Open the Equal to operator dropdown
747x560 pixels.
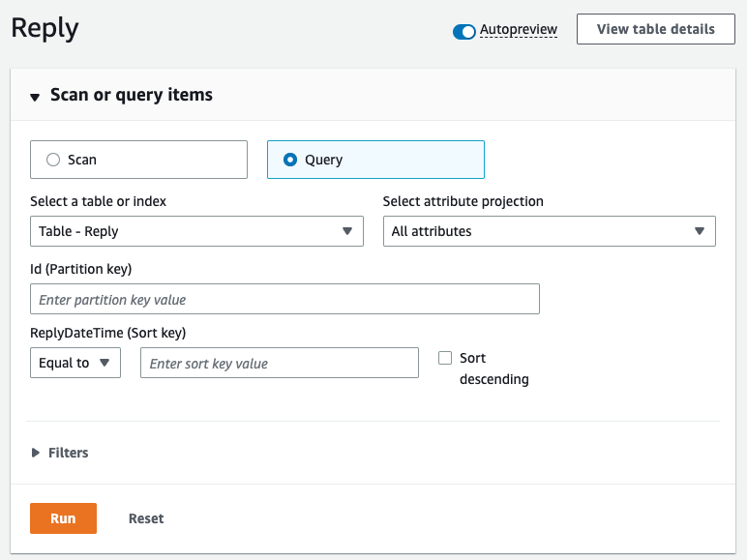[x=75, y=363]
